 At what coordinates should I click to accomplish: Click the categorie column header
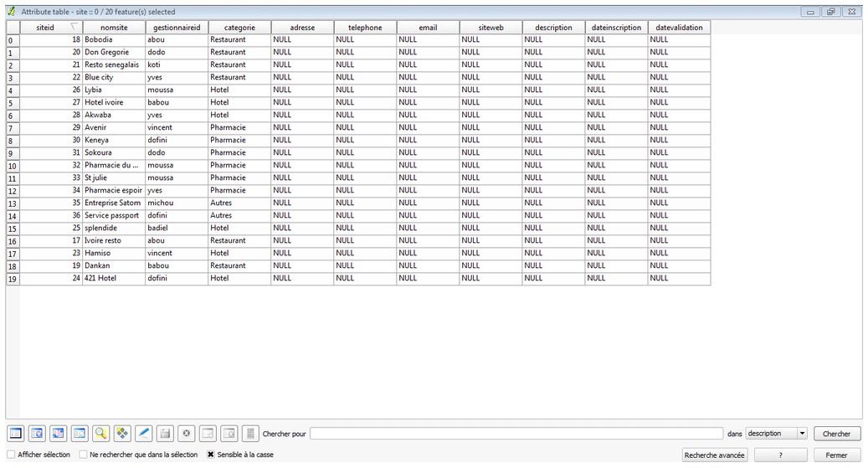click(239, 28)
